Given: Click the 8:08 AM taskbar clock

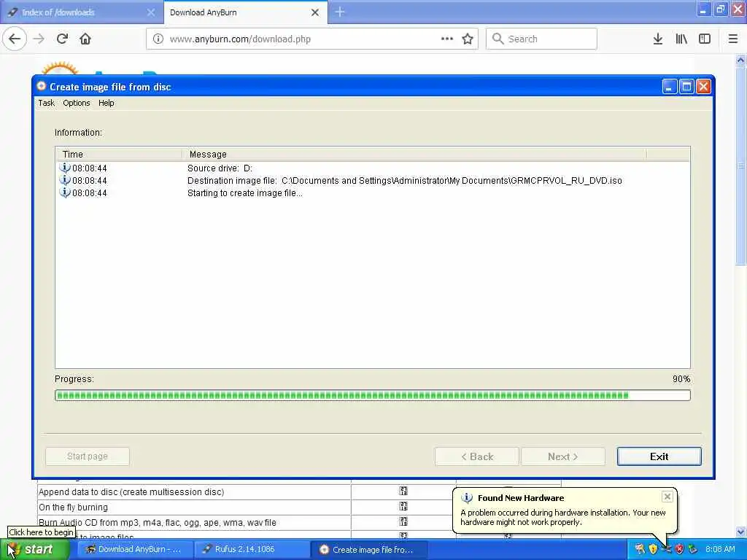Looking at the screenshot, I should (720, 549).
